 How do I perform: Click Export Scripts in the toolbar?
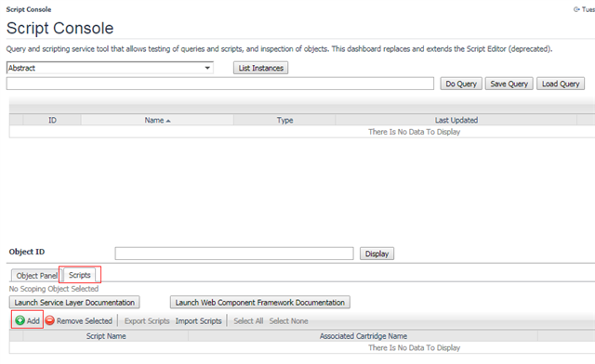147,320
